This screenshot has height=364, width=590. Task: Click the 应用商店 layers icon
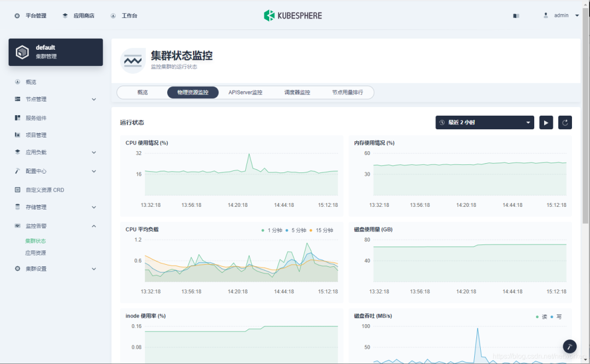[x=65, y=16]
